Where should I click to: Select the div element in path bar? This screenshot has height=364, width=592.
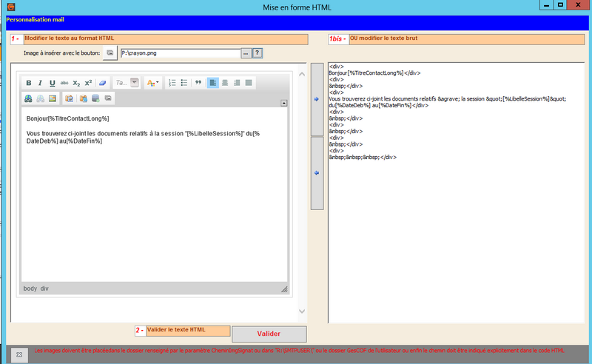(x=44, y=288)
